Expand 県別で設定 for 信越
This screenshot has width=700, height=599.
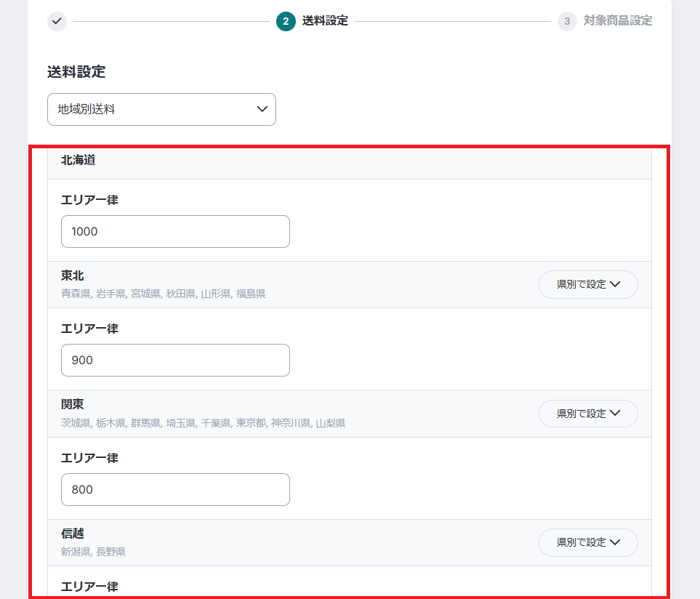point(587,542)
